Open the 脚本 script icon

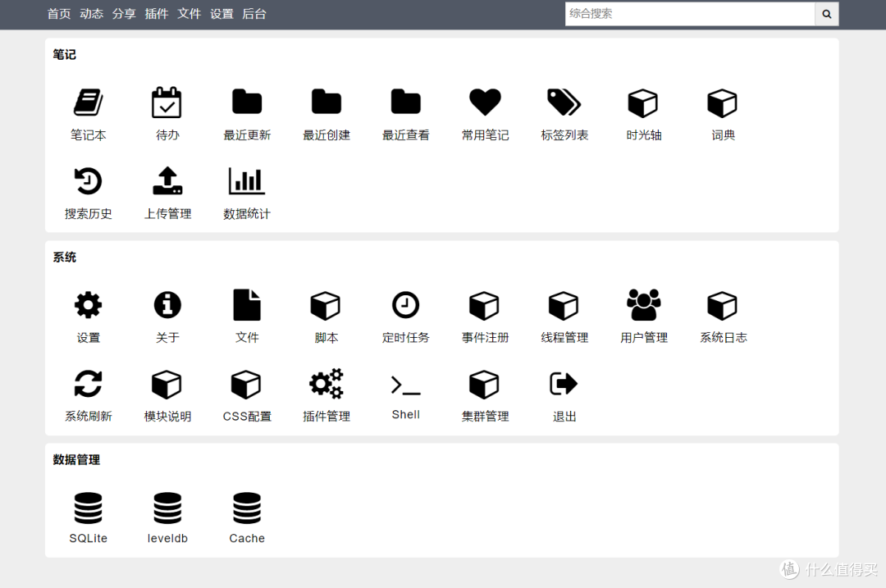click(326, 306)
